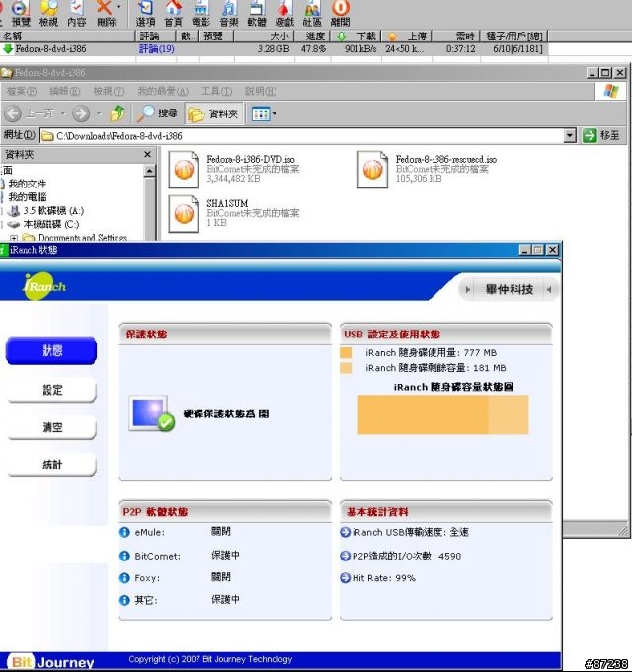This screenshot has width=632, height=672.
Task: Expand the address bar dropdown arrow
Action: (570, 136)
